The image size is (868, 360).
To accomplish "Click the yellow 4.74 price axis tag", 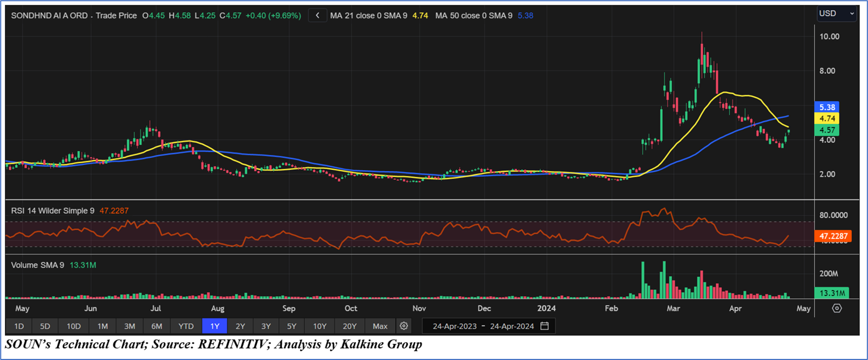I will [x=827, y=118].
